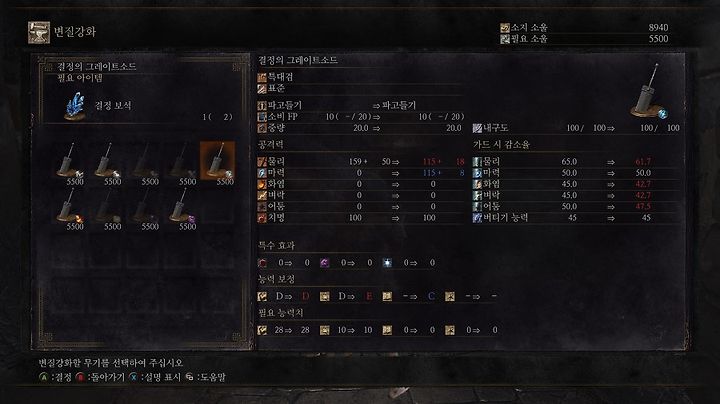The height and width of the screenshot is (404, 720).
Task: Click the 소지 소울 souls held icon
Action: pyautogui.click(x=505, y=28)
